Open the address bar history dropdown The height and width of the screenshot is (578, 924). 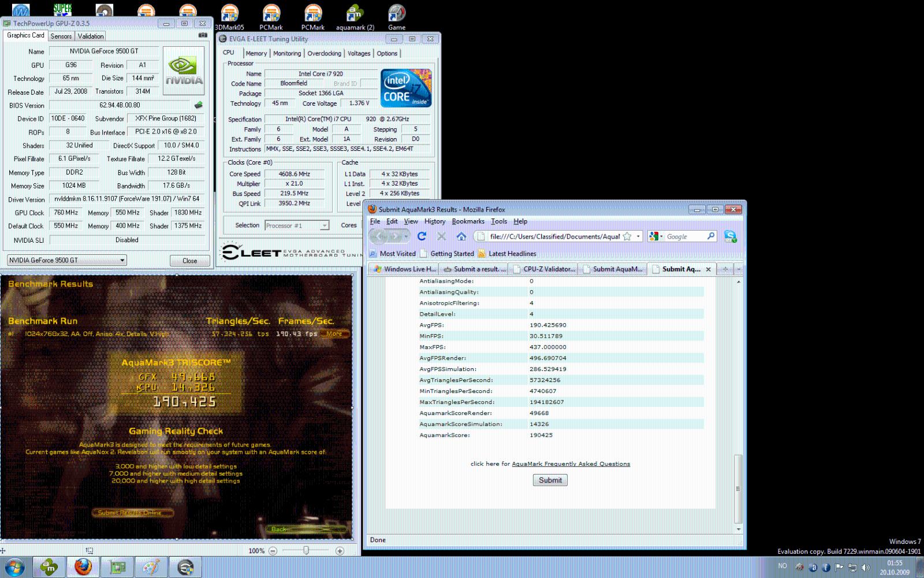[638, 236]
